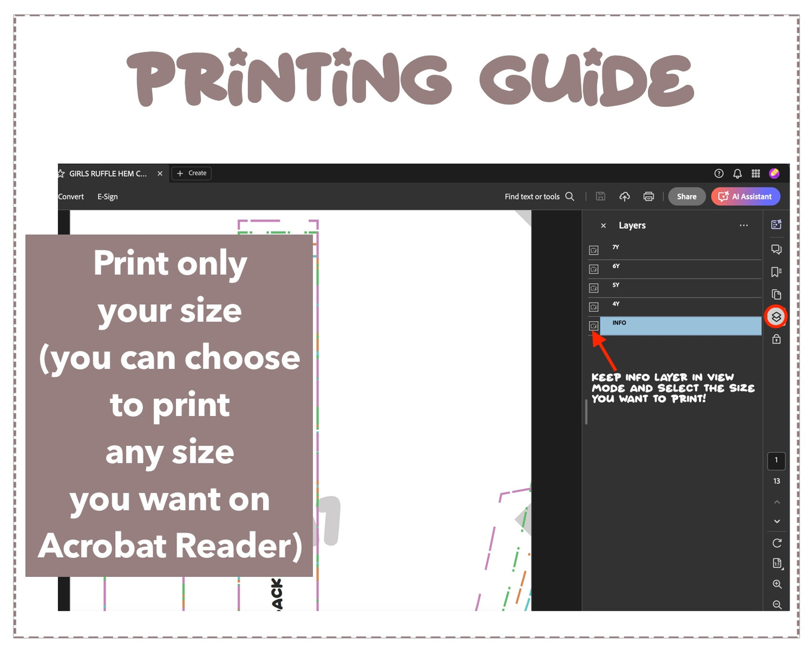Open the comments panel icon

pos(776,249)
